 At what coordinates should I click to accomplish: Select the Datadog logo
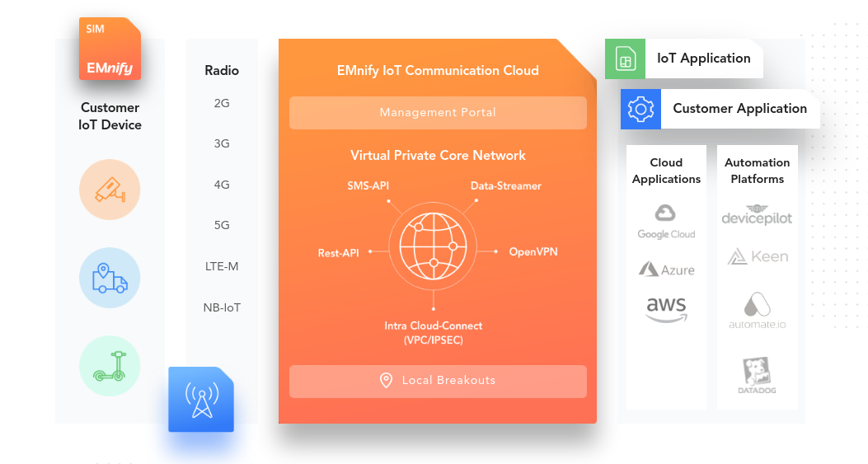tap(757, 376)
